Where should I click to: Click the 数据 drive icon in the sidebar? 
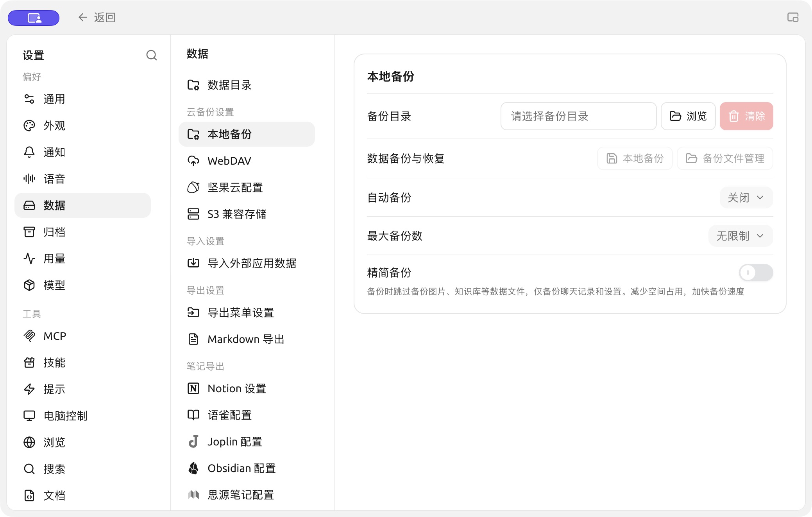29,205
